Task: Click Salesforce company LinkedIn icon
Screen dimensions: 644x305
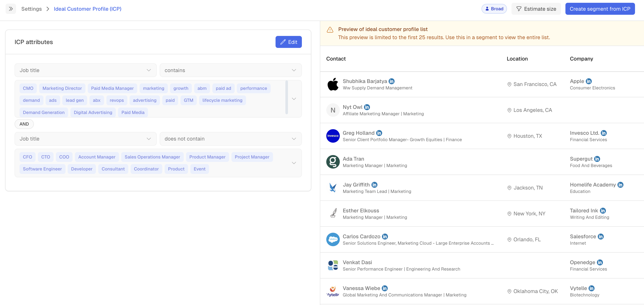Action: point(601,237)
